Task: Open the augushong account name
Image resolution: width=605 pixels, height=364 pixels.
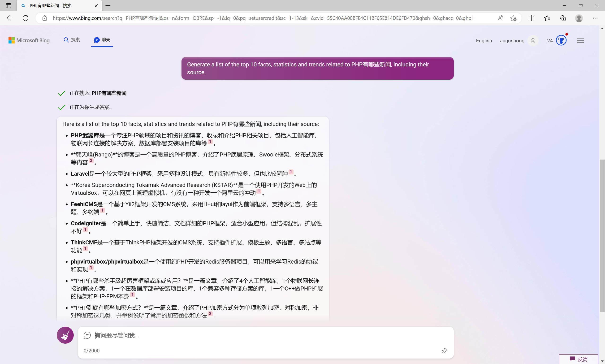Action: coord(512,40)
